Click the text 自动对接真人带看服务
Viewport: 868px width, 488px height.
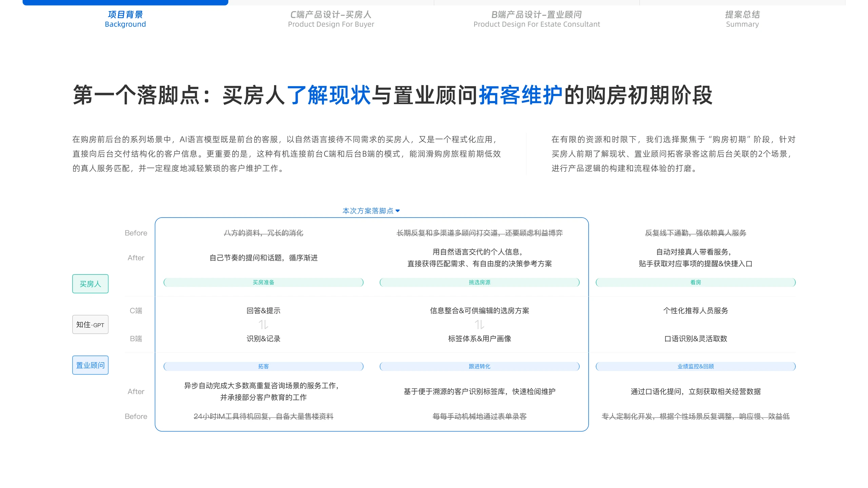[x=693, y=252]
